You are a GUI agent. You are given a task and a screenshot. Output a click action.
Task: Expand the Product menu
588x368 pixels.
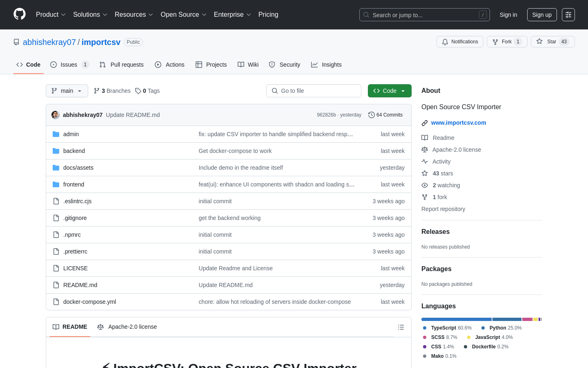[x=51, y=15]
